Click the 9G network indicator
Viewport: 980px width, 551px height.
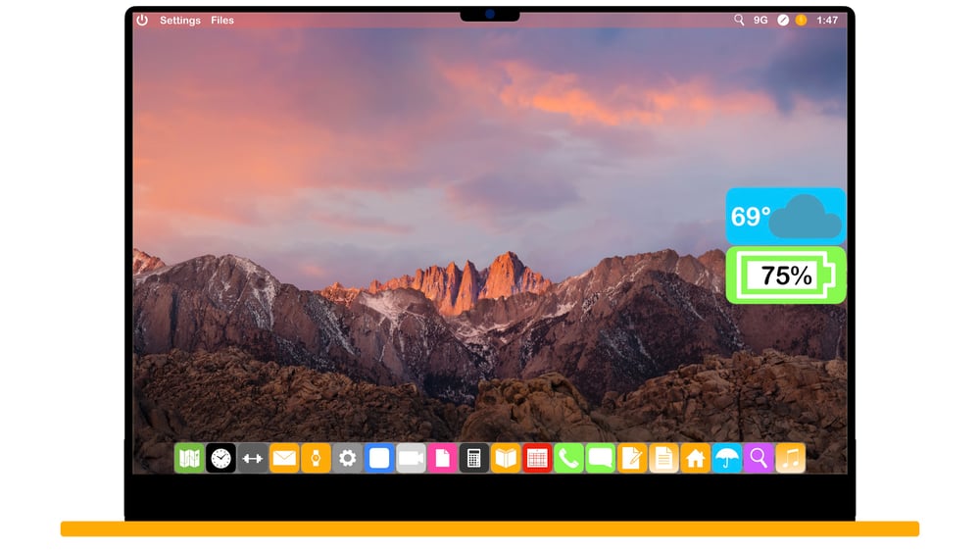pos(760,20)
